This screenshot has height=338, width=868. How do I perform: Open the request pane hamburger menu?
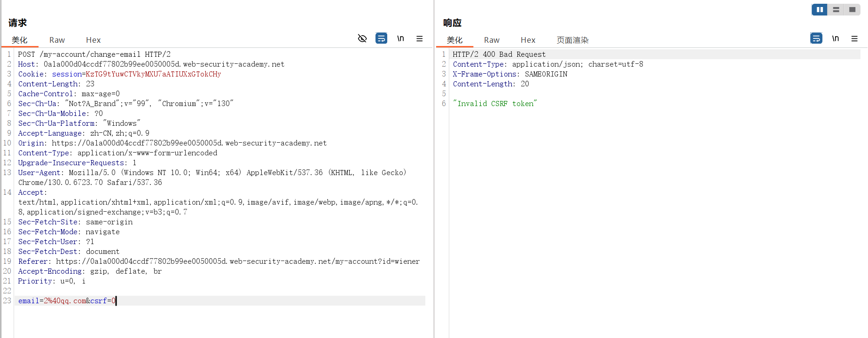click(x=419, y=38)
